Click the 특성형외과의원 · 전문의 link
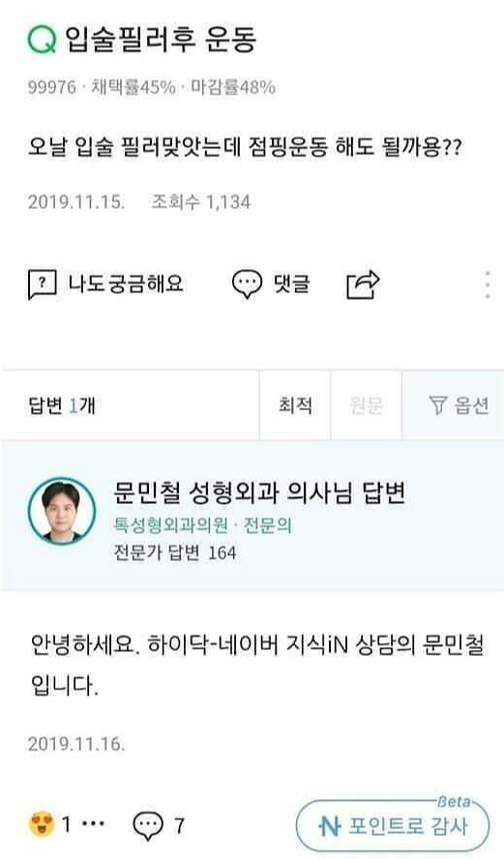The width and height of the screenshot is (504, 859). [202, 525]
